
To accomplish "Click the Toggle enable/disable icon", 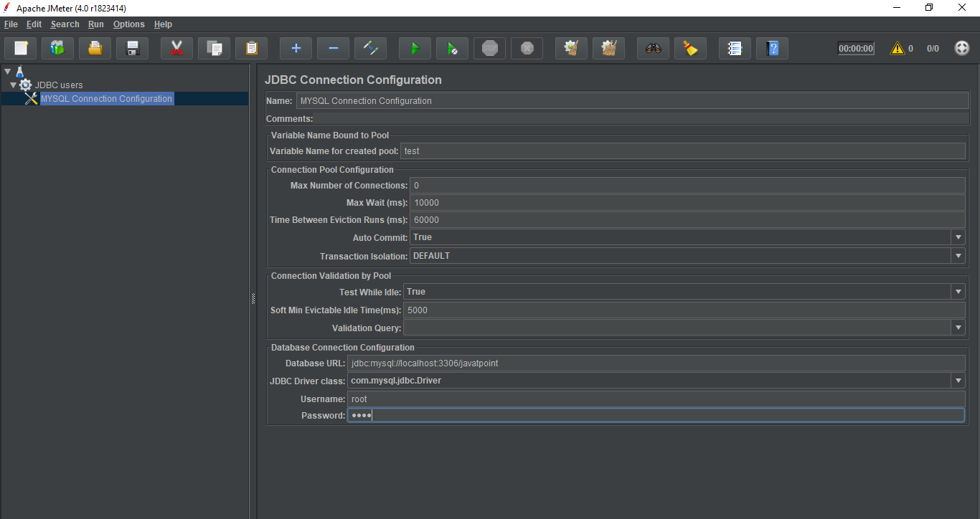I will coord(370,49).
